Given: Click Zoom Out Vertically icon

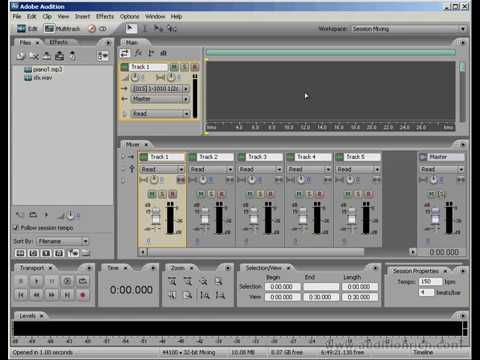Looking at the screenshot, I should [220, 295].
